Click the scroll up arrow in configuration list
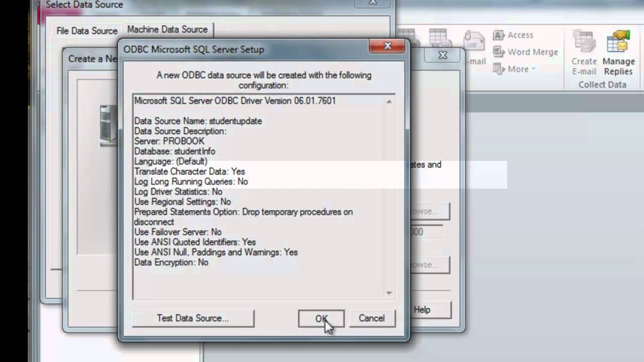This screenshot has width=644, height=362. pos(389,101)
